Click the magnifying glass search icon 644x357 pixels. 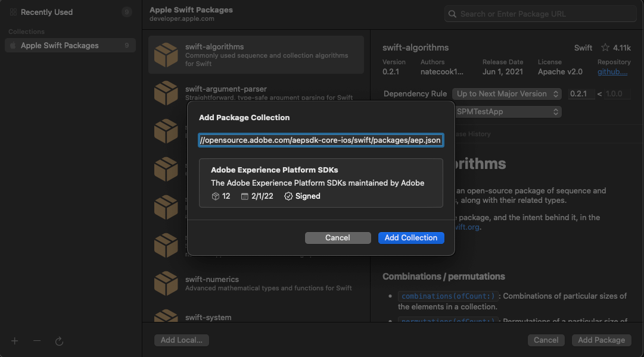click(452, 14)
